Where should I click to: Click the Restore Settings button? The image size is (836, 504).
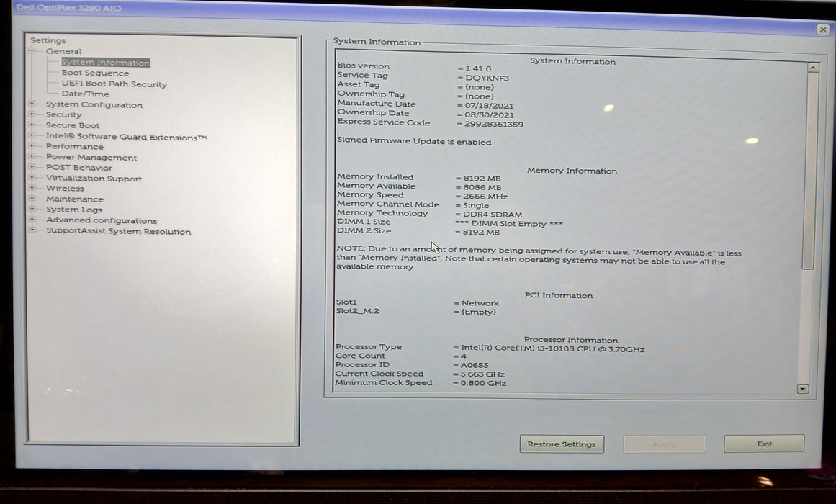click(562, 444)
